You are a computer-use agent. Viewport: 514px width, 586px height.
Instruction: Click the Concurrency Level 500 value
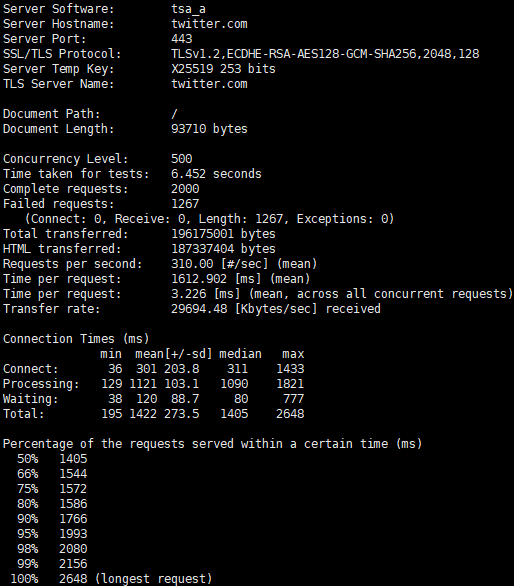tap(182, 158)
